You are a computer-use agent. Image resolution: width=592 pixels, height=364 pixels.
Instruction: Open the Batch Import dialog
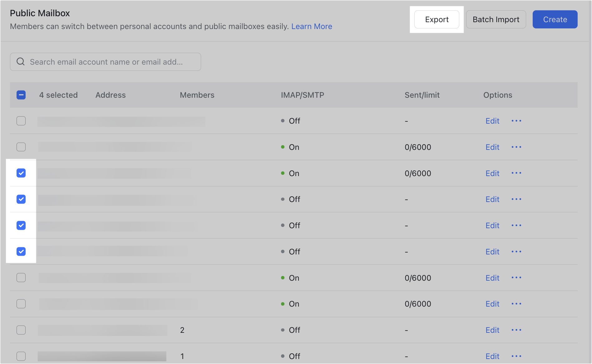[496, 19]
